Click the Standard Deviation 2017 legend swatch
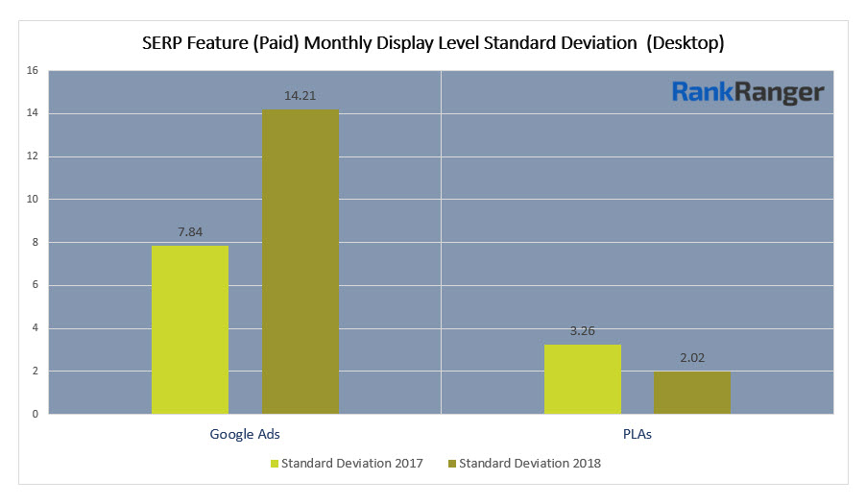 click(x=275, y=464)
